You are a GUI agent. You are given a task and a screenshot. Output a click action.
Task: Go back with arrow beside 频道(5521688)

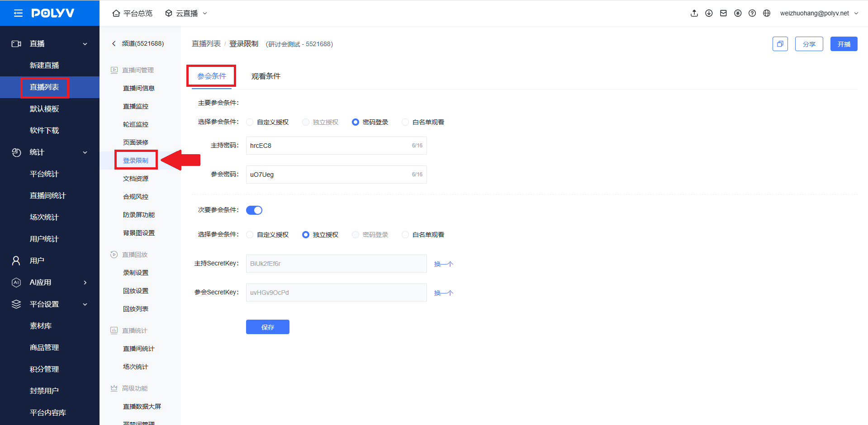point(114,43)
